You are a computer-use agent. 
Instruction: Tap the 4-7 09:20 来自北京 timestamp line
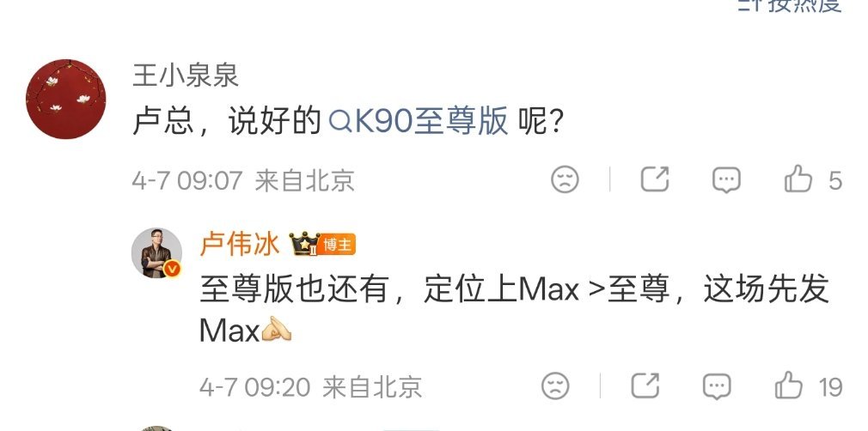click(310, 387)
